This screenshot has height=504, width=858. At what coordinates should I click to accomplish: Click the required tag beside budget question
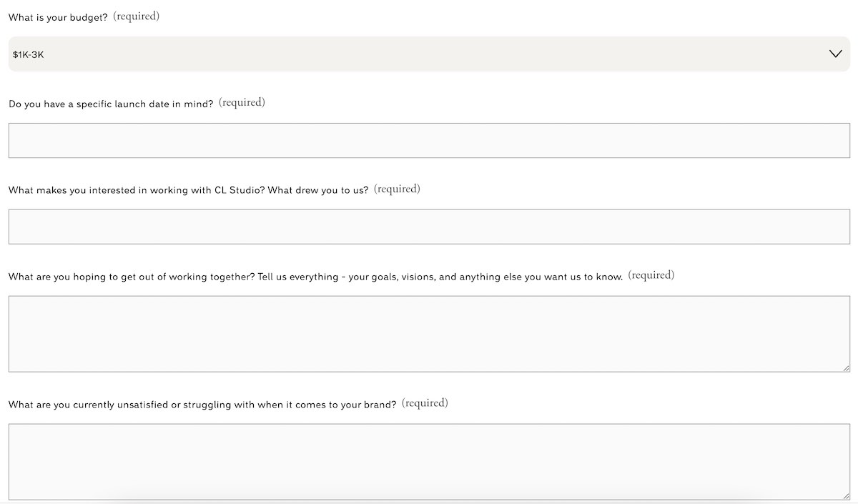[x=136, y=15]
